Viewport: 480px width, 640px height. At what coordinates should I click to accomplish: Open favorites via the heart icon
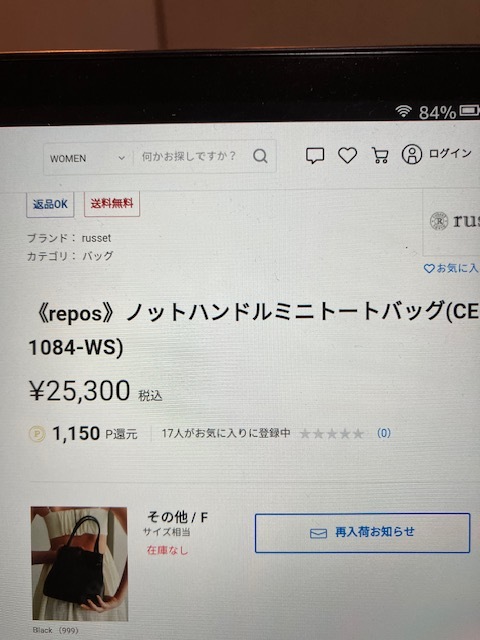point(347,155)
